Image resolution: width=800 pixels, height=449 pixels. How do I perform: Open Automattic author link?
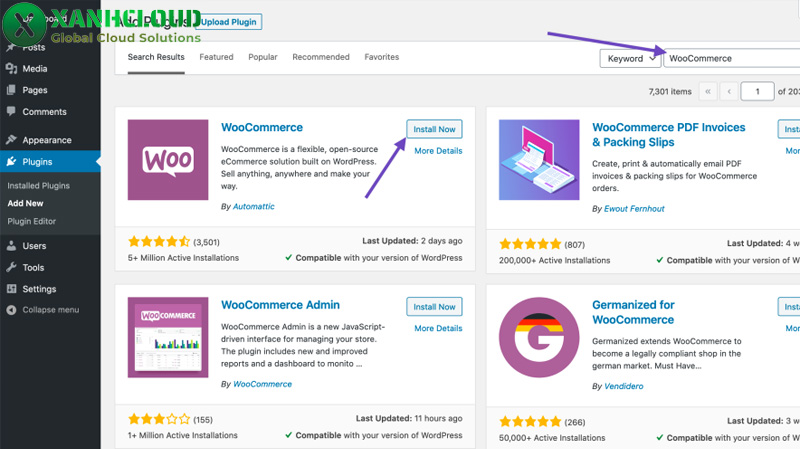click(254, 207)
